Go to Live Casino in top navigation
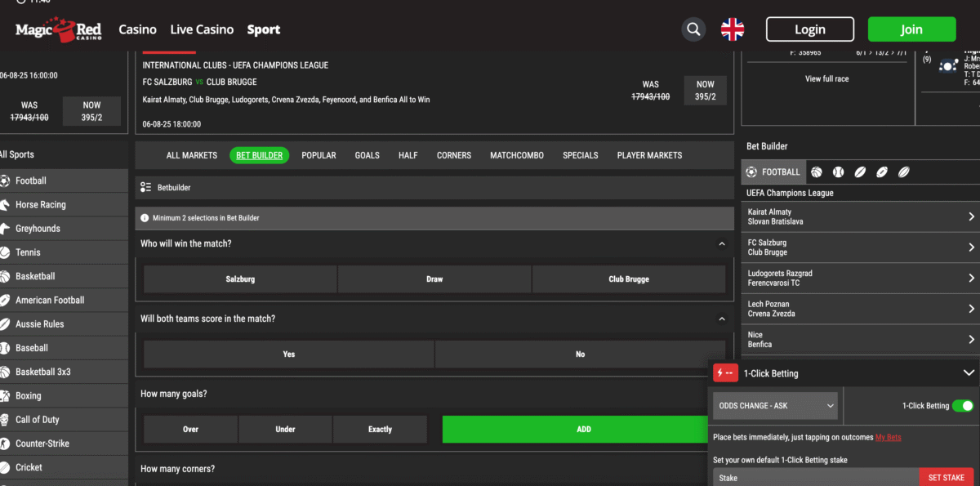The width and height of the screenshot is (980, 486). [202, 29]
